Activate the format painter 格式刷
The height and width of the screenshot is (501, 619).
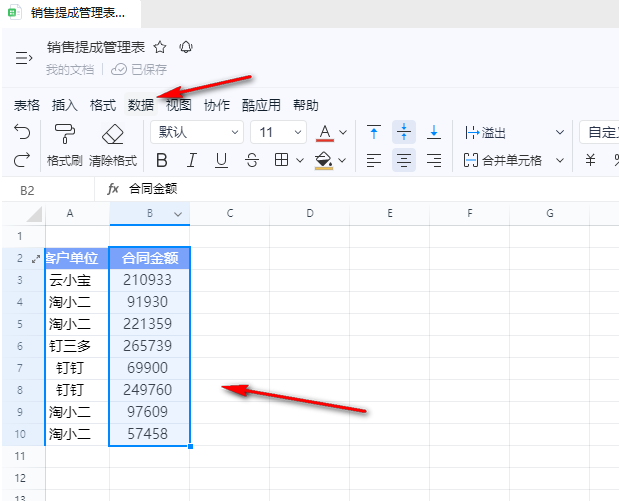click(x=65, y=144)
